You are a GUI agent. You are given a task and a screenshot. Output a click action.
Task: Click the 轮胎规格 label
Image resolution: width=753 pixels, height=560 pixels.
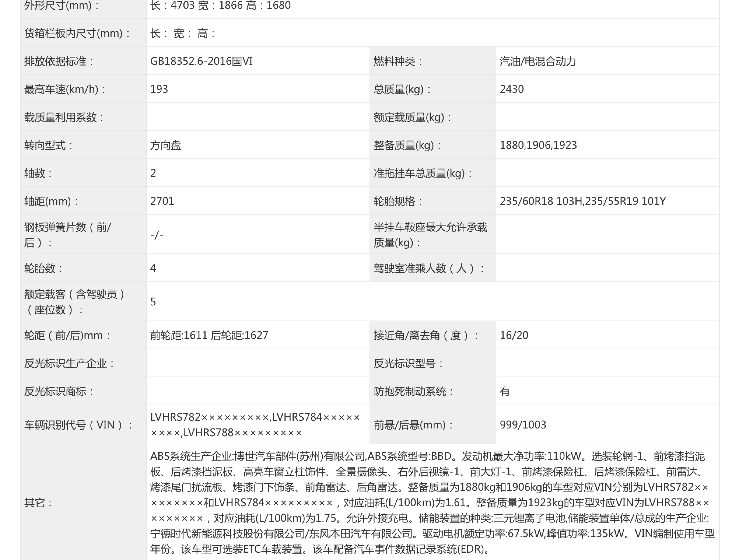[398, 201]
